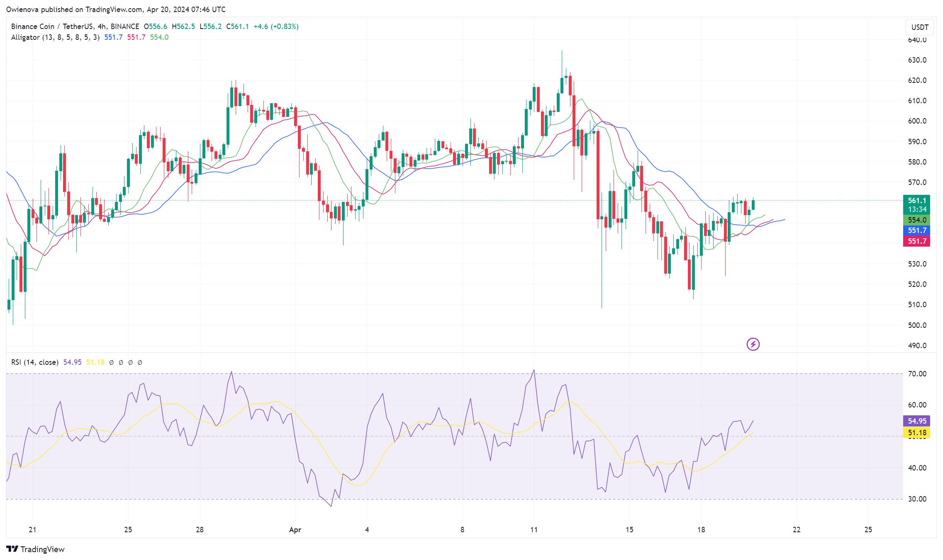Click the red 551.7 price axis label
943x560 pixels.
click(x=916, y=241)
